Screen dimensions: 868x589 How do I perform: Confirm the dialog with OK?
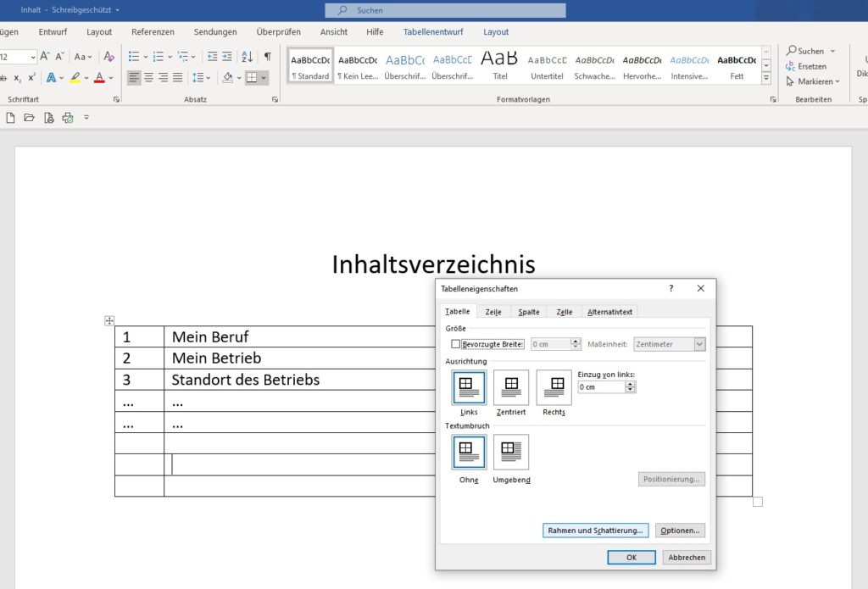(x=631, y=558)
